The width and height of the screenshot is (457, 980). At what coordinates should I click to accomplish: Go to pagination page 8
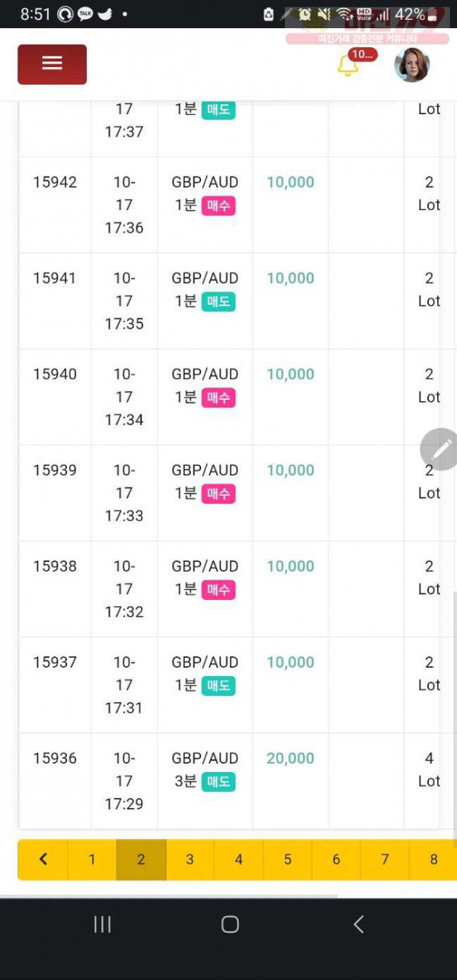[433, 860]
